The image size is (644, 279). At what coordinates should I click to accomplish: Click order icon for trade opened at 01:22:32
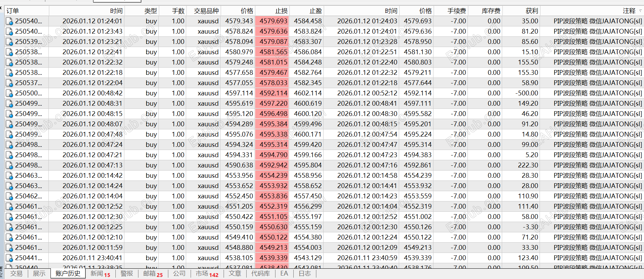[9, 62]
